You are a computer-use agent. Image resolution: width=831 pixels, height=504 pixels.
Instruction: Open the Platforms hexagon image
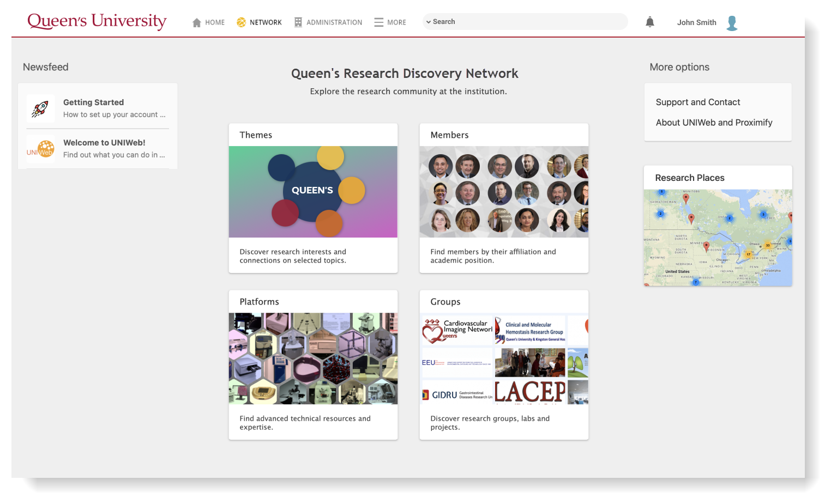(x=313, y=359)
